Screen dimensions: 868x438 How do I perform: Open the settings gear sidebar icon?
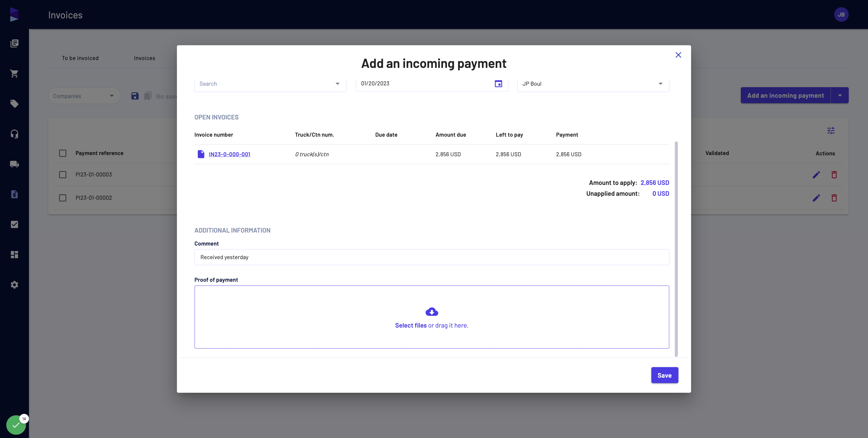point(14,285)
